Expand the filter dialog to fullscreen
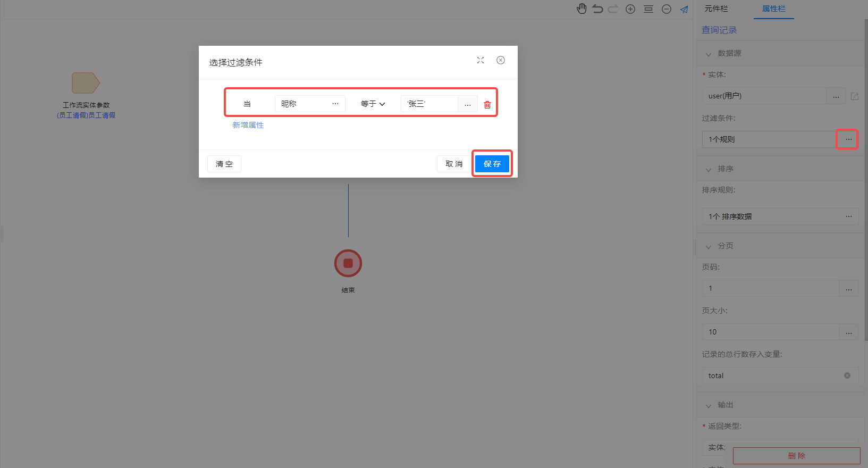Screen dimensions: 868x468 481,60
